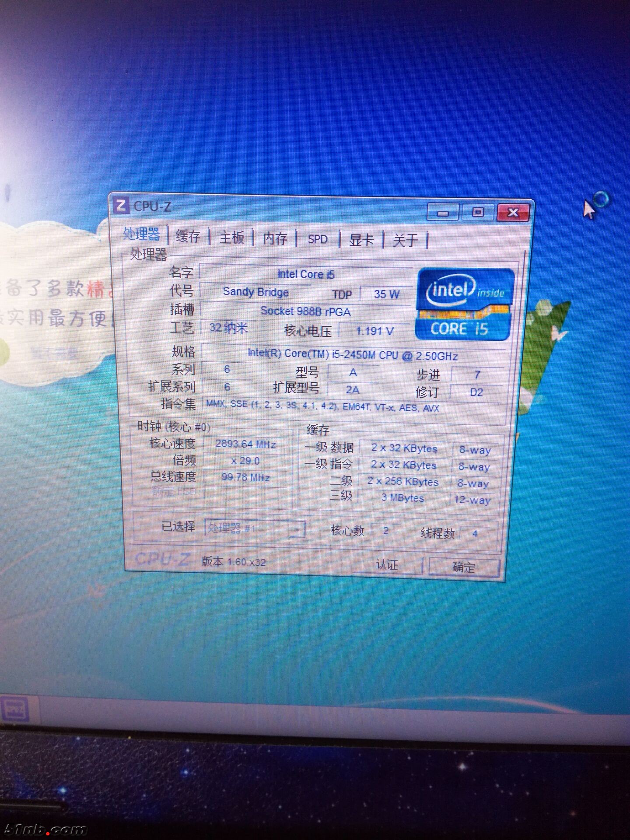Click the revision value 'D2'
Image resolution: width=630 pixels, height=840 pixels.
click(476, 392)
